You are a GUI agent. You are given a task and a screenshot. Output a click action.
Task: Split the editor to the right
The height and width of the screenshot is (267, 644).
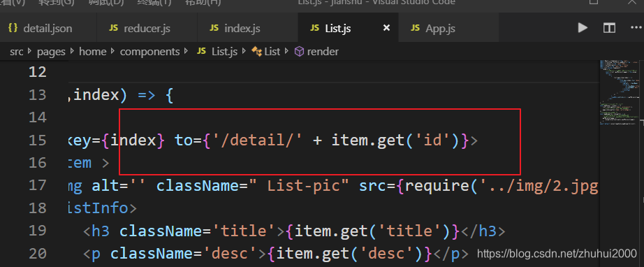[609, 28]
